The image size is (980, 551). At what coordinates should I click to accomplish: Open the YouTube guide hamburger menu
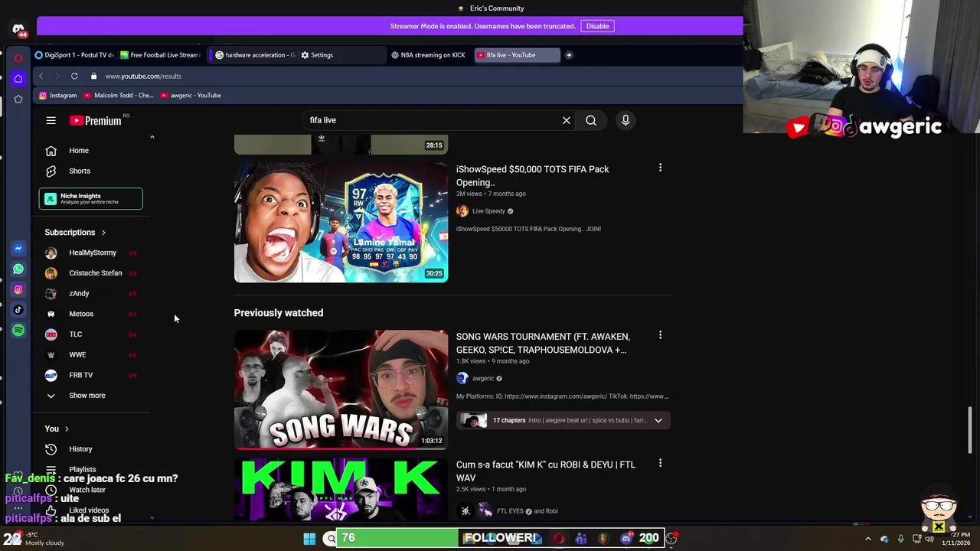[x=51, y=120]
